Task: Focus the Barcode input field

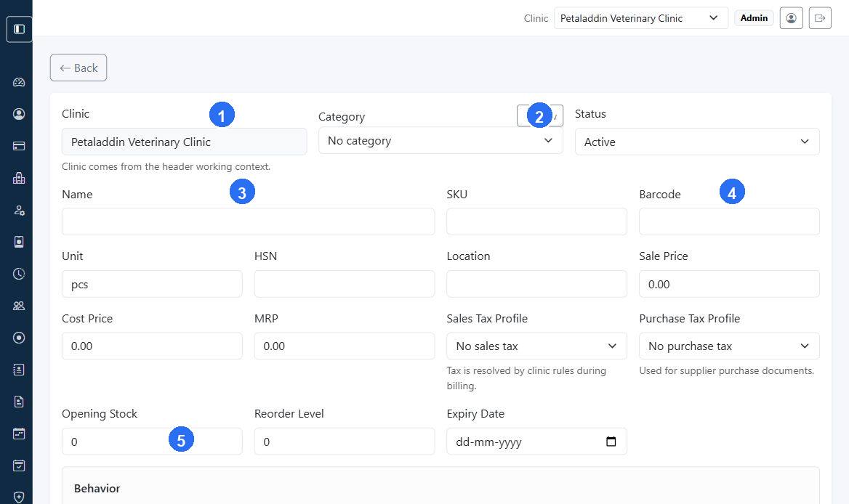Action: pos(729,221)
